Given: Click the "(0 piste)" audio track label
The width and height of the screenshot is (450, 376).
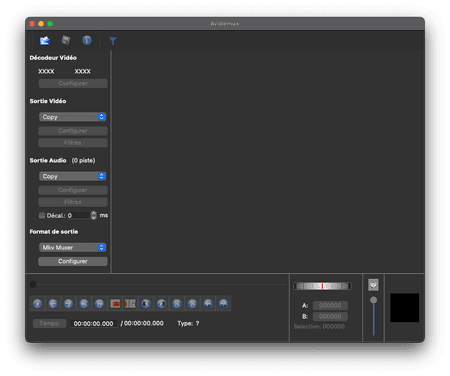Looking at the screenshot, I should coord(84,160).
